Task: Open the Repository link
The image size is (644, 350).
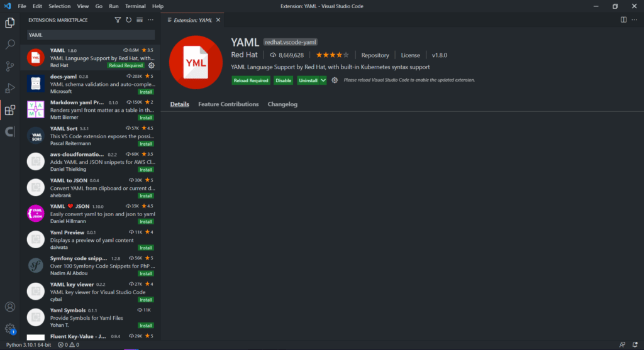Action: pyautogui.click(x=375, y=55)
